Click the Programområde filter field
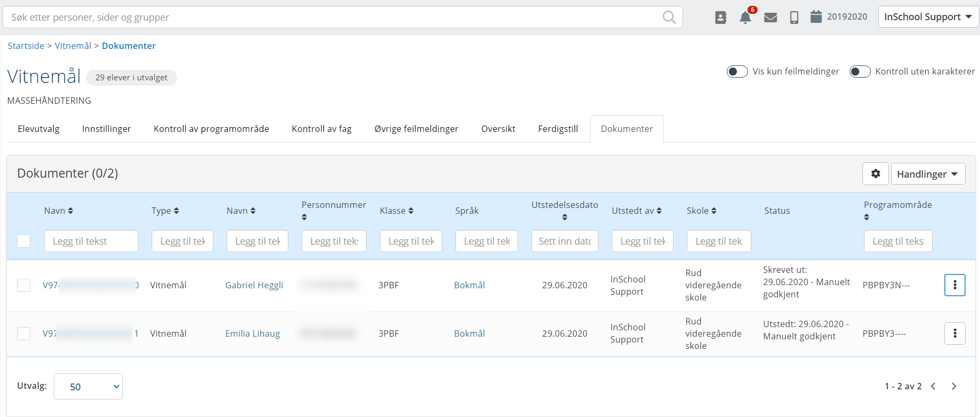980x417 pixels. pyautogui.click(x=898, y=241)
